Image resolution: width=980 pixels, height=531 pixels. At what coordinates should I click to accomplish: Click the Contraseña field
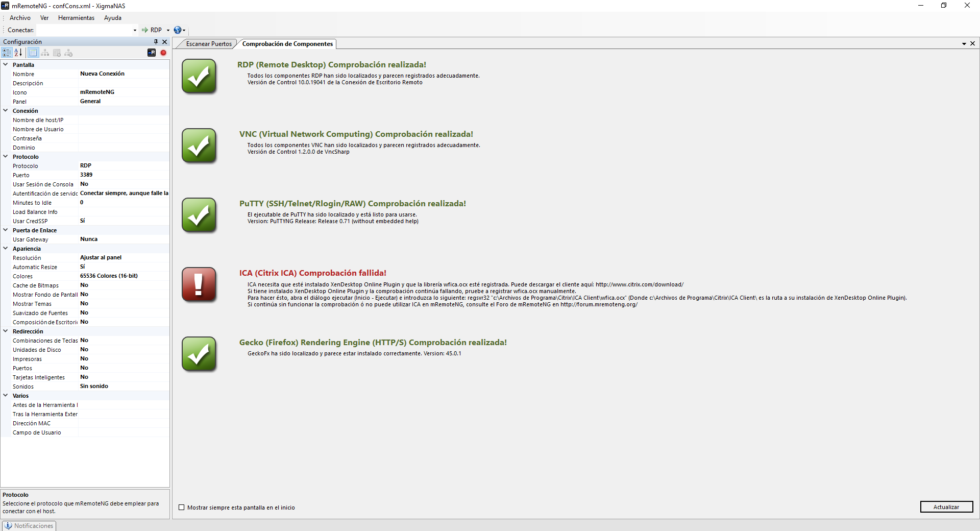pos(124,138)
